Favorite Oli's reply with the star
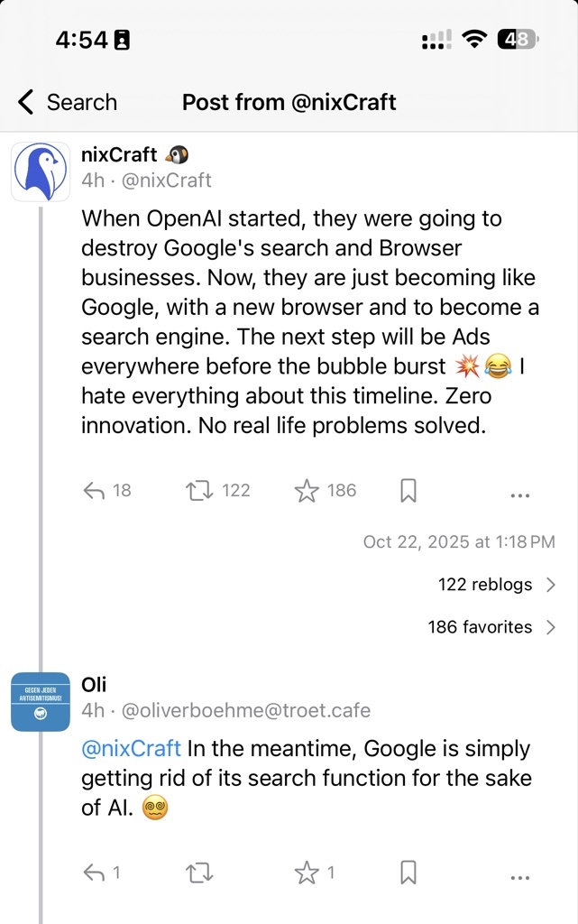This screenshot has width=578, height=924. [307, 873]
